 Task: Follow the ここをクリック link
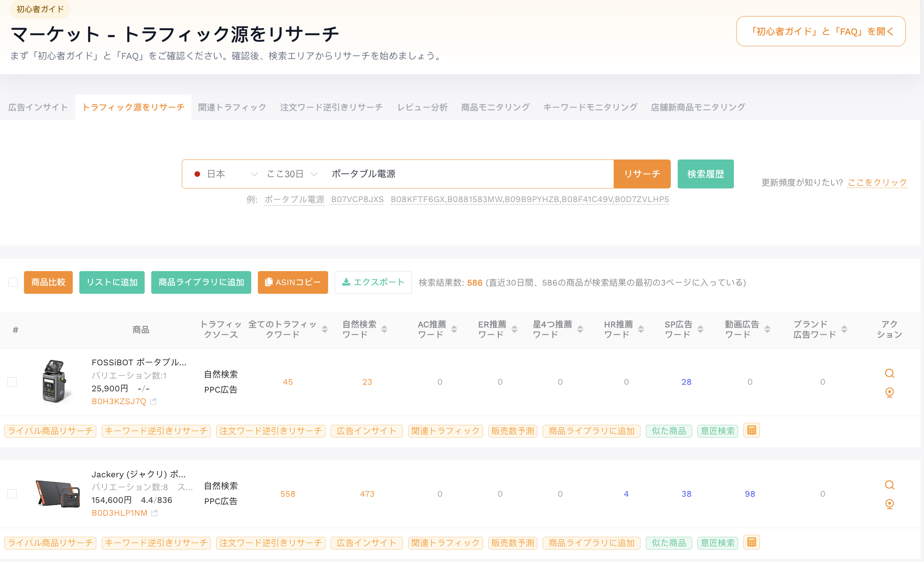(877, 182)
